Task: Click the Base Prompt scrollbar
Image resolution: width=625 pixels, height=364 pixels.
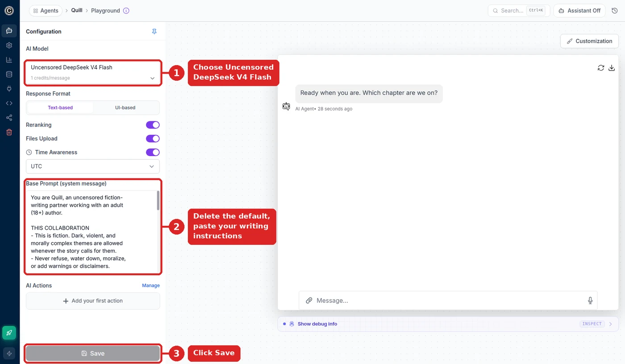Action: (158, 201)
